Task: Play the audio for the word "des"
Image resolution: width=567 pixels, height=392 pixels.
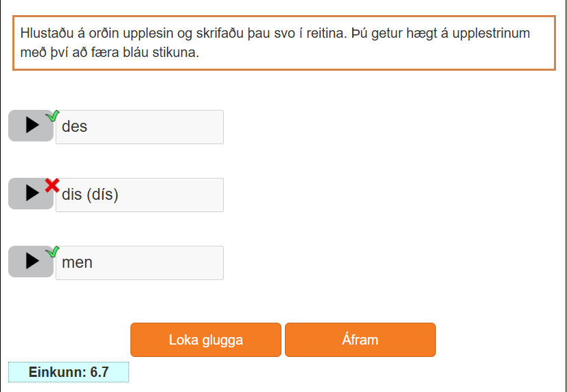Action: tap(31, 126)
